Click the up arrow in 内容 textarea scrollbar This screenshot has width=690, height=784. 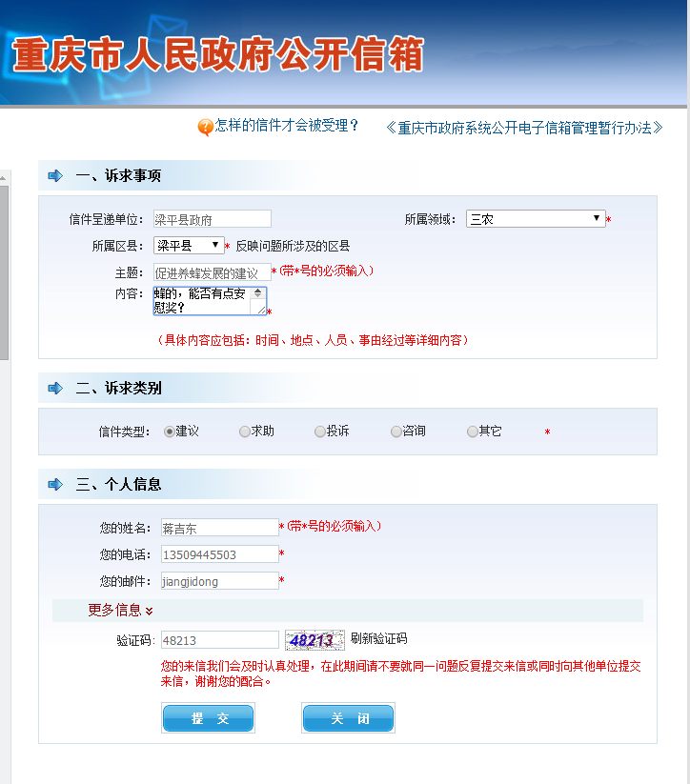[257, 293]
